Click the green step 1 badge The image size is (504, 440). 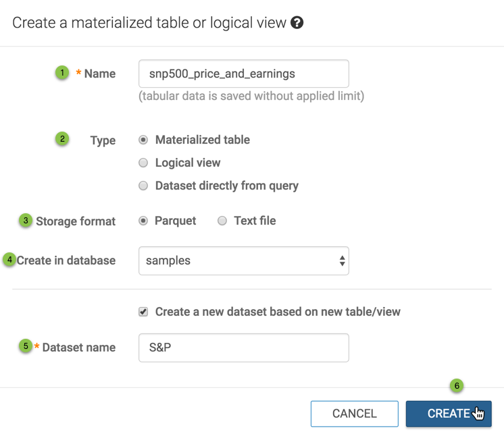[62, 72]
